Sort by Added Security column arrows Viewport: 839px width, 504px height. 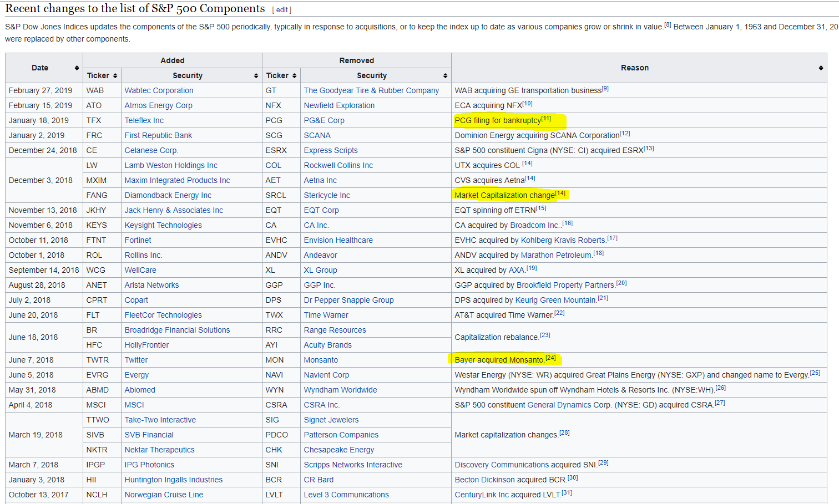click(x=256, y=75)
